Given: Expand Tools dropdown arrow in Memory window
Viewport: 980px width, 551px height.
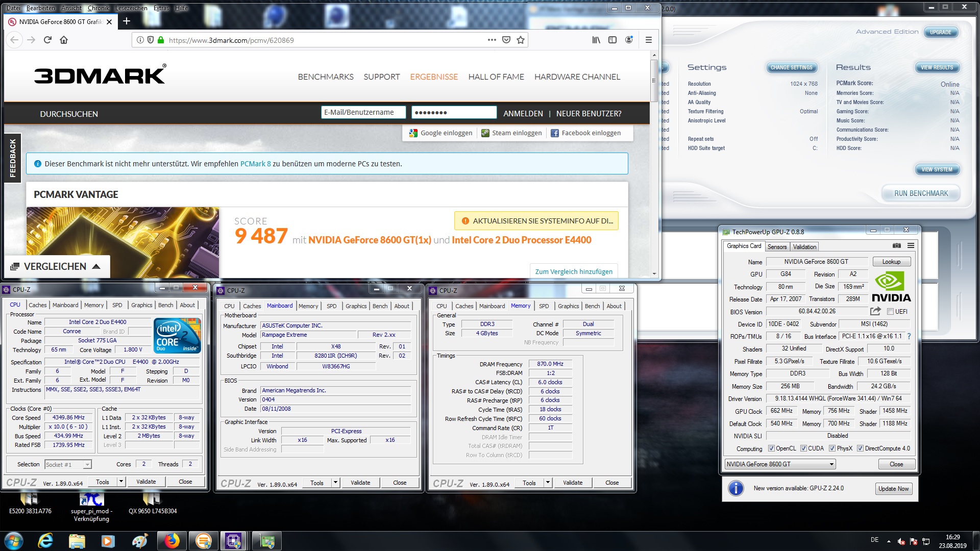Looking at the screenshot, I should (x=548, y=483).
